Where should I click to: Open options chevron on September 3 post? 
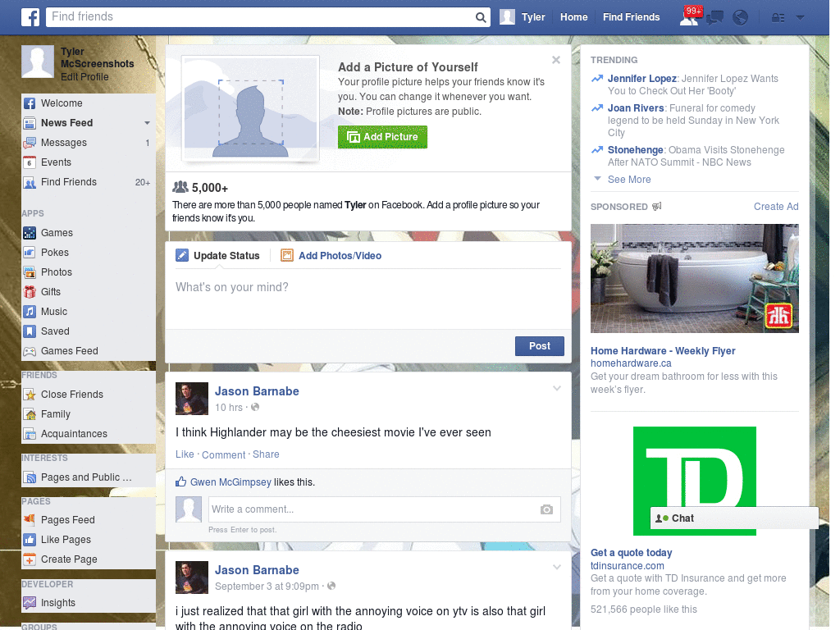coord(557,567)
